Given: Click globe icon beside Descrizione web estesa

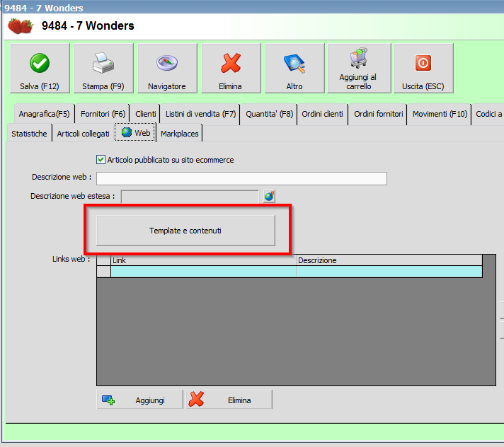Looking at the screenshot, I should pyautogui.click(x=269, y=196).
